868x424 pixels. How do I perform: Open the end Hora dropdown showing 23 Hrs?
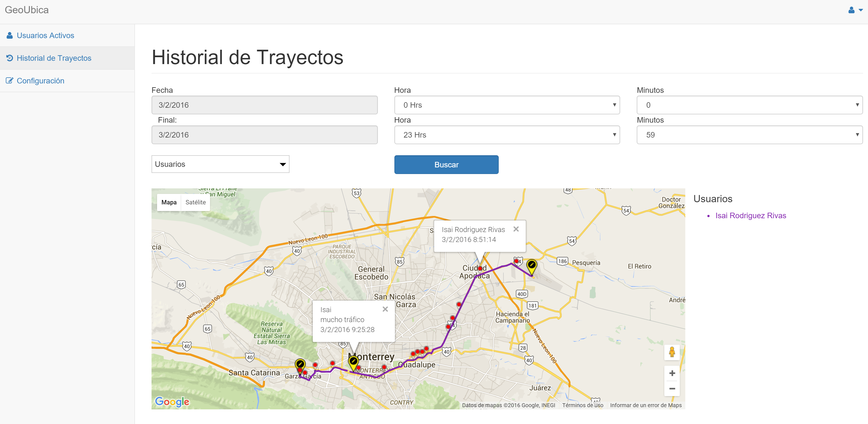(507, 135)
